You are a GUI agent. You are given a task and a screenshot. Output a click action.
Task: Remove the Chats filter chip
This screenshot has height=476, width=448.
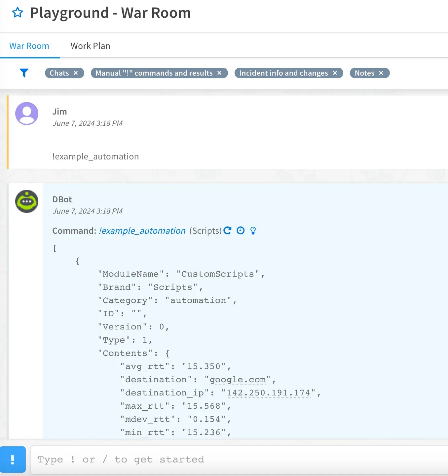click(x=76, y=73)
